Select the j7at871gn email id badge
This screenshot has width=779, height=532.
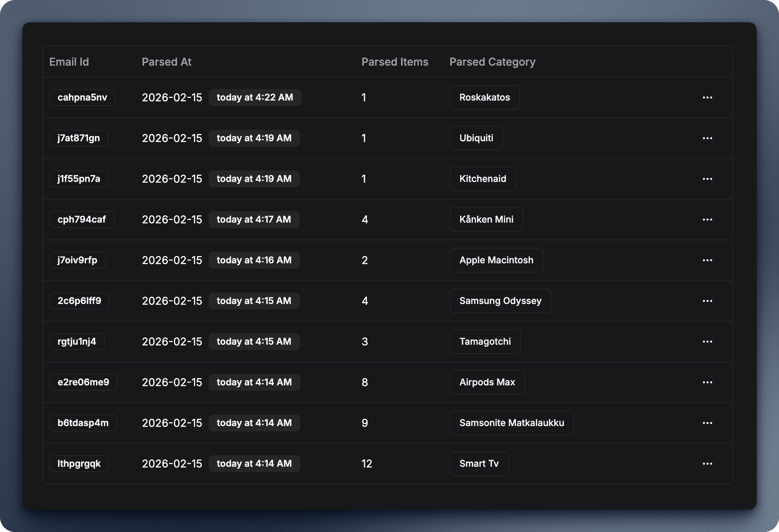point(79,138)
